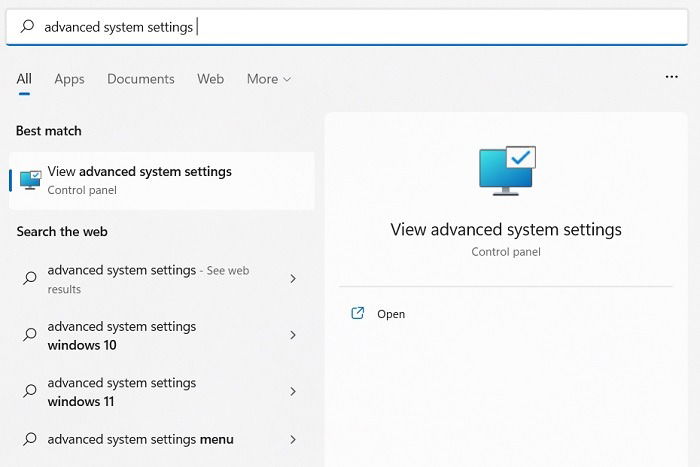
Task: Expand the More filter dropdown
Action: pos(268,79)
